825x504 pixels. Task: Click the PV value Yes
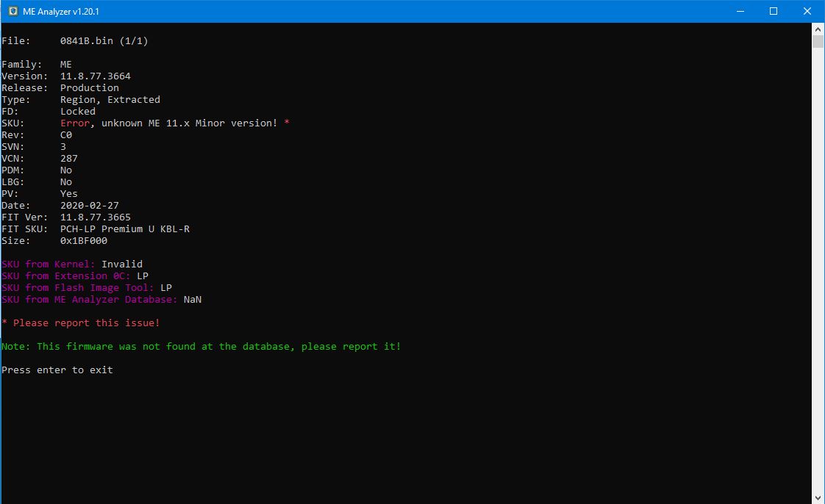[69, 194]
